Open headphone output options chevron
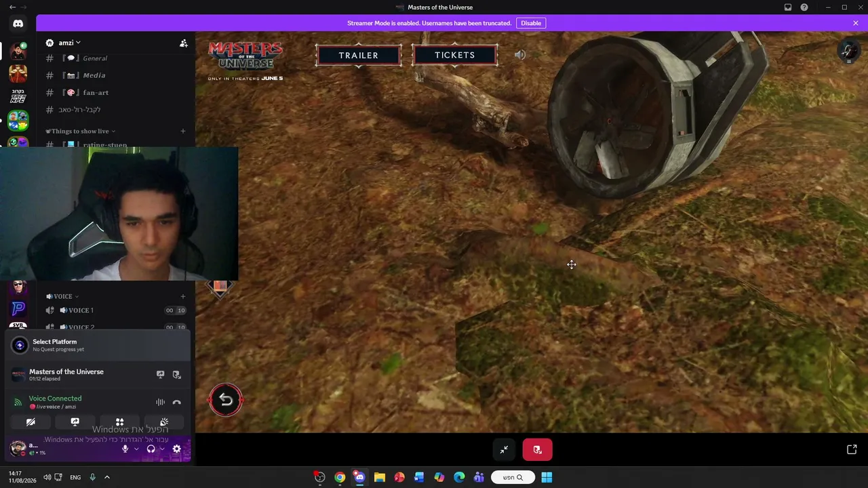 [x=162, y=449]
